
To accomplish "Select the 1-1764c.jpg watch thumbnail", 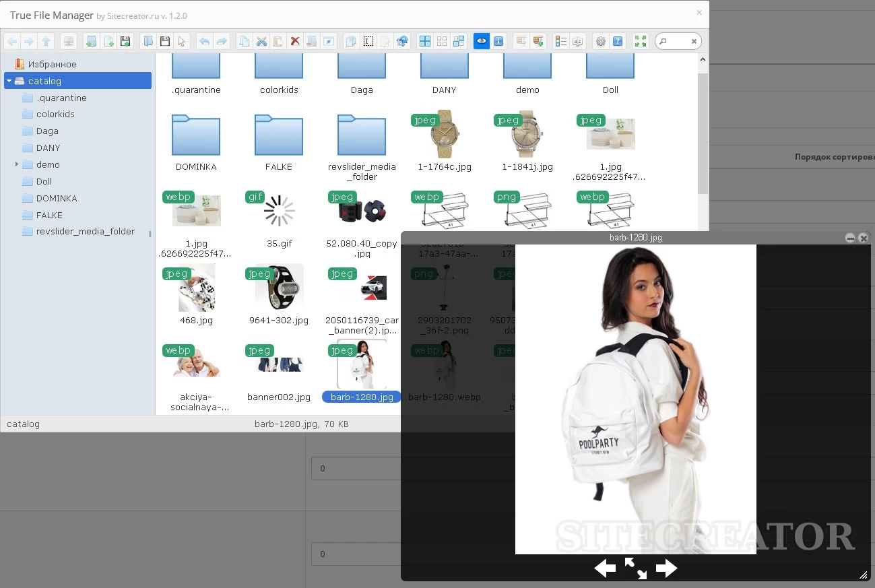I will [x=444, y=134].
